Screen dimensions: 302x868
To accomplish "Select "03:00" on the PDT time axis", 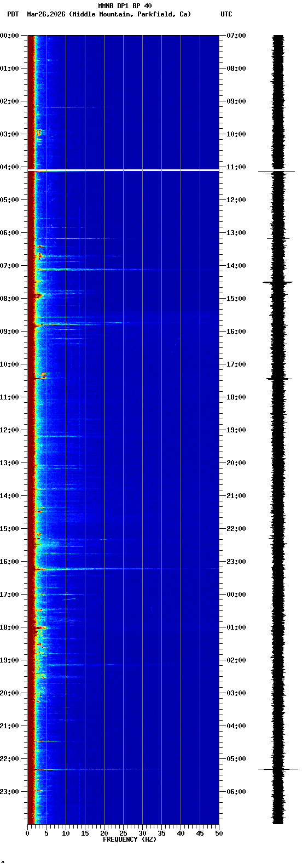I will coord(9,134).
